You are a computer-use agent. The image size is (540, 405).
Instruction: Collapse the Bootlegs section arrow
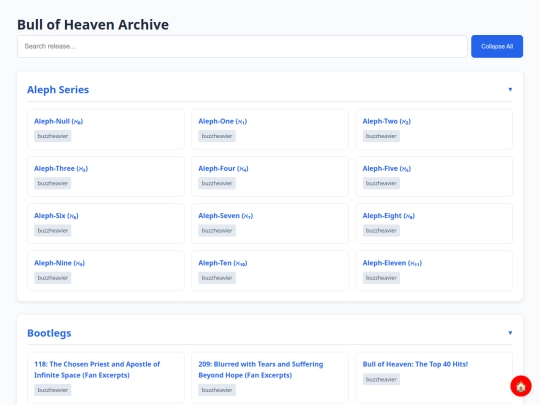coord(510,333)
